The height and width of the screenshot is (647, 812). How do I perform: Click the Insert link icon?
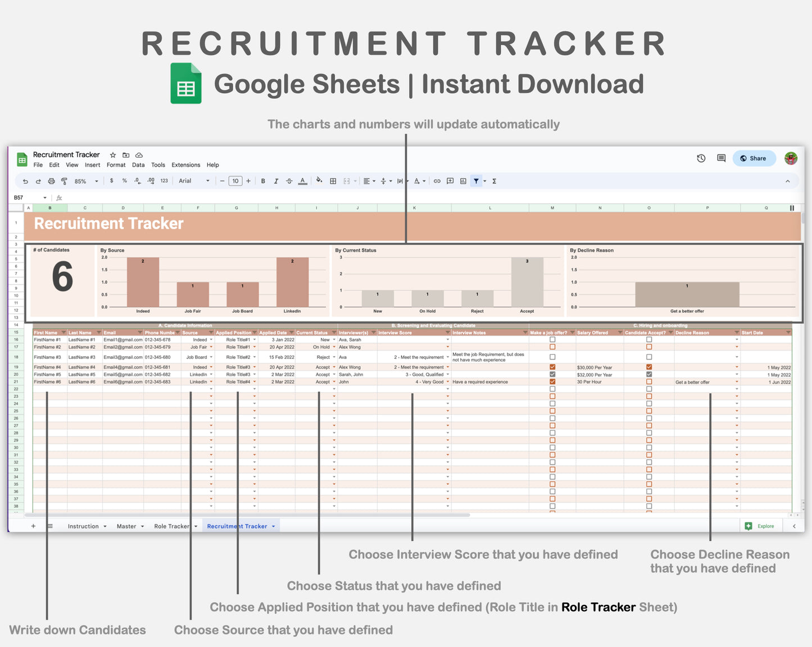437,181
